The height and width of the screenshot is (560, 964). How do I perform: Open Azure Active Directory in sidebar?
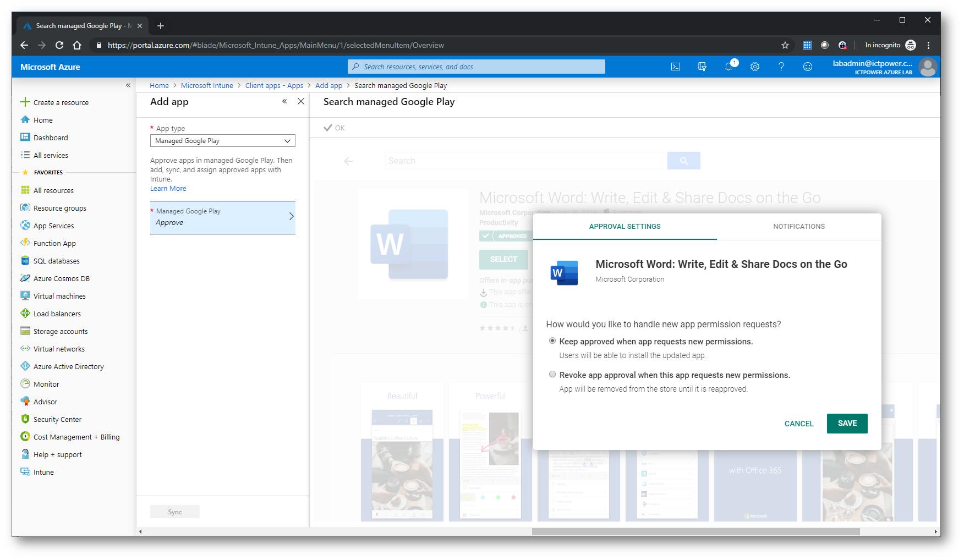click(68, 366)
